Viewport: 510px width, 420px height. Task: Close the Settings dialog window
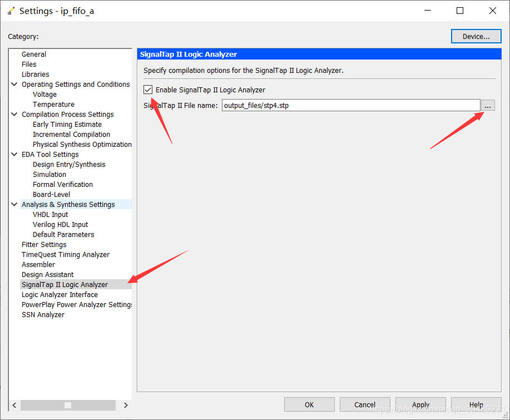[x=493, y=11]
